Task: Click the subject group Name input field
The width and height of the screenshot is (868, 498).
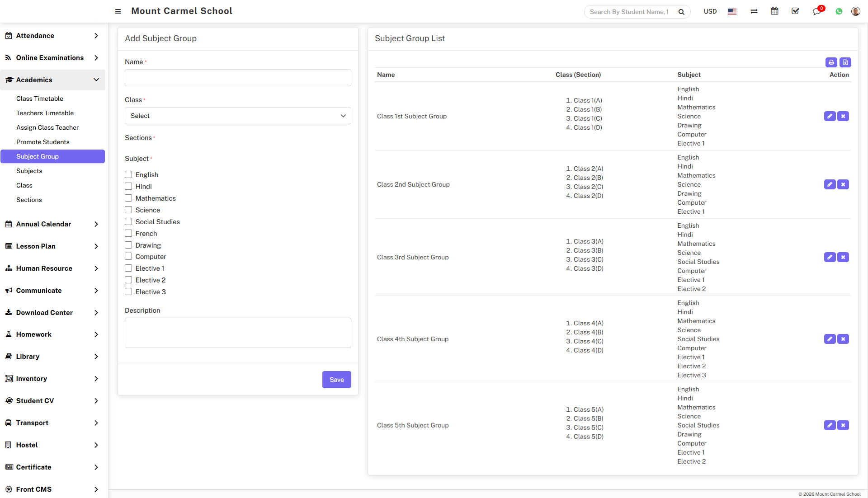Action: [238, 78]
